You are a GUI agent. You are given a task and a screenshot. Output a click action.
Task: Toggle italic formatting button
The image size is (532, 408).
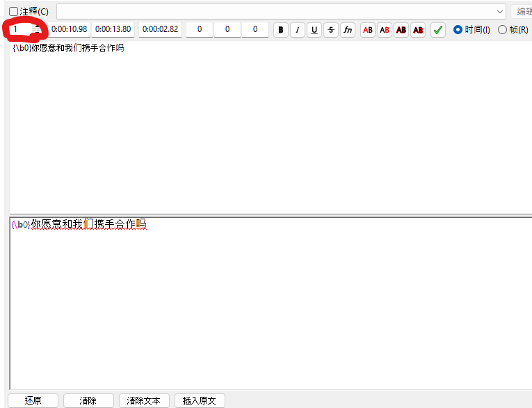pos(297,30)
